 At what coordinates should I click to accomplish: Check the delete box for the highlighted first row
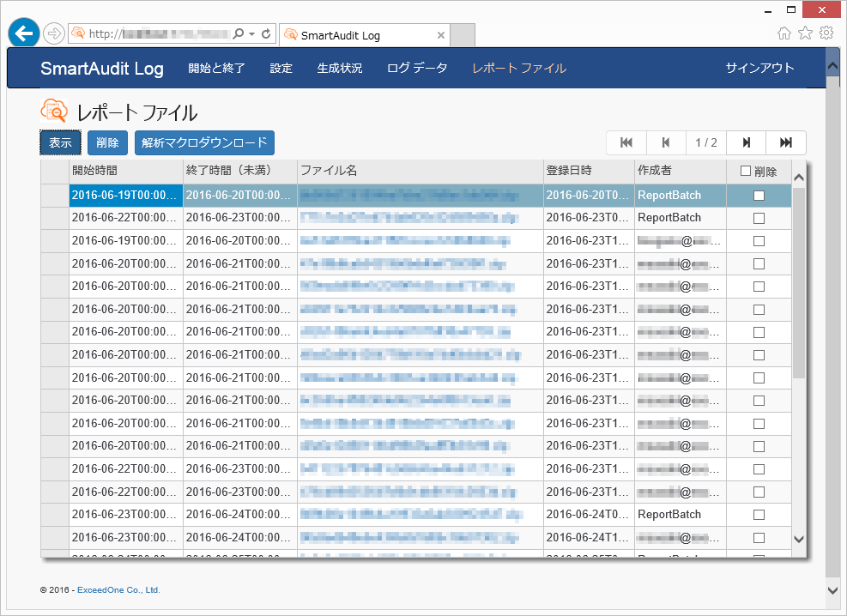pyautogui.click(x=759, y=196)
